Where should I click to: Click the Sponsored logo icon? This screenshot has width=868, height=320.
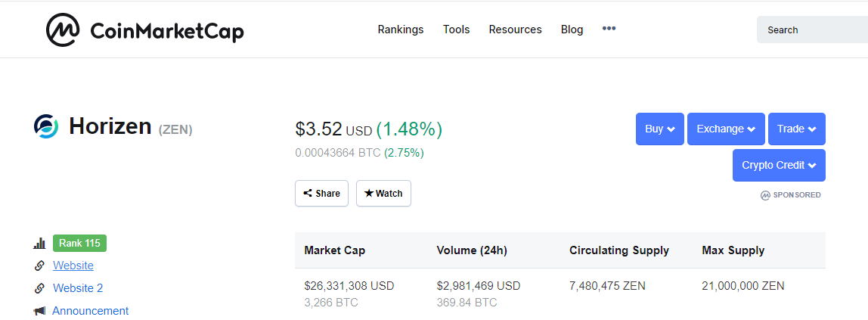point(765,195)
